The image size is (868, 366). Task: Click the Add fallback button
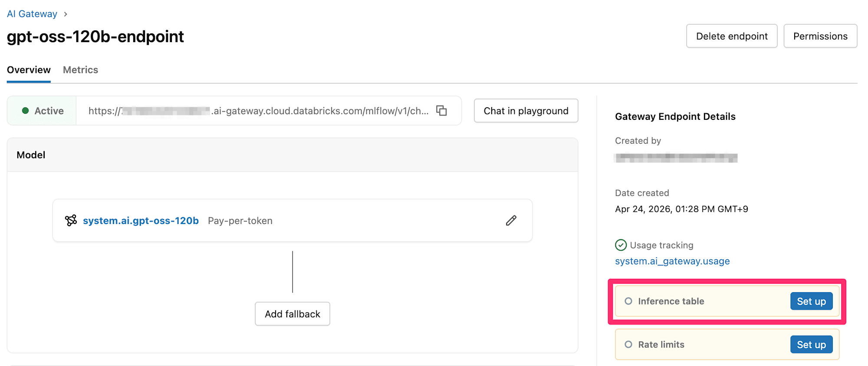(293, 314)
